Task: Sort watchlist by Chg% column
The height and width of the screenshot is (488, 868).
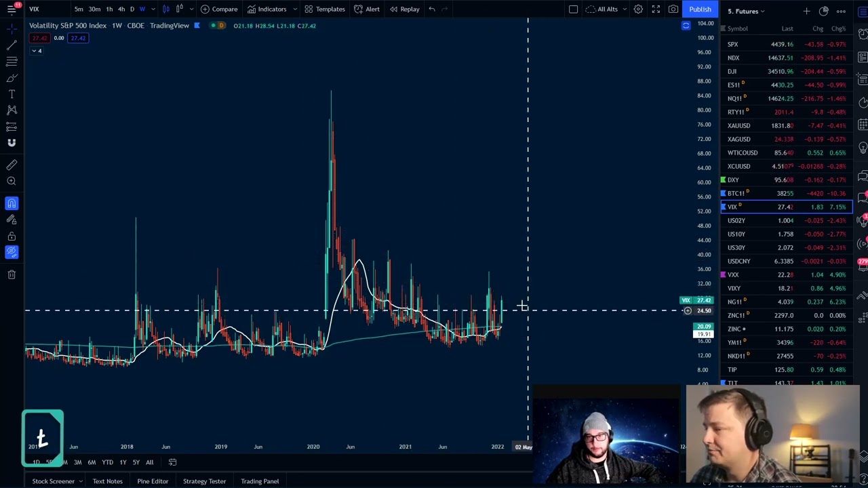Action: pyautogui.click(x=839, y=28)
